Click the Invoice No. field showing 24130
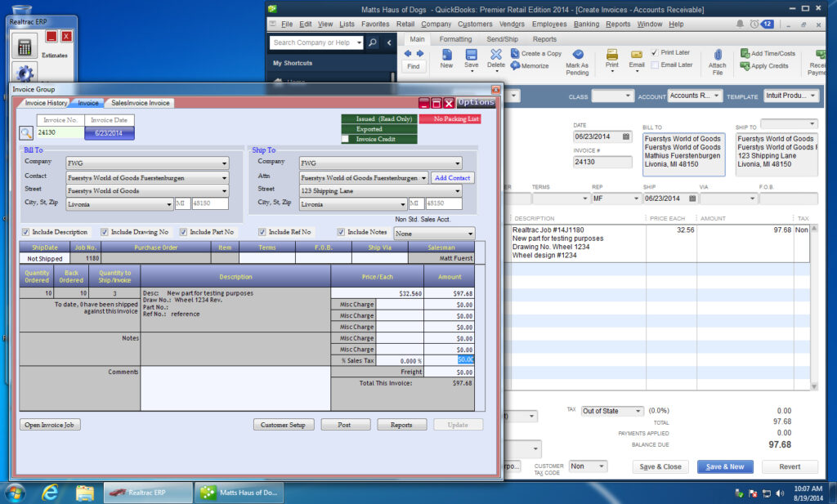Viewport: 837px width, 504px height. coord(60,132)
